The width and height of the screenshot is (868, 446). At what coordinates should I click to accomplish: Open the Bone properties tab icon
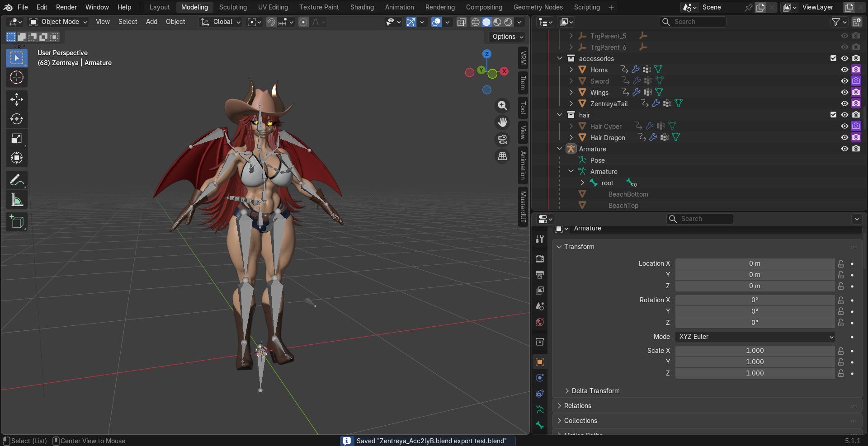(539, 425)
